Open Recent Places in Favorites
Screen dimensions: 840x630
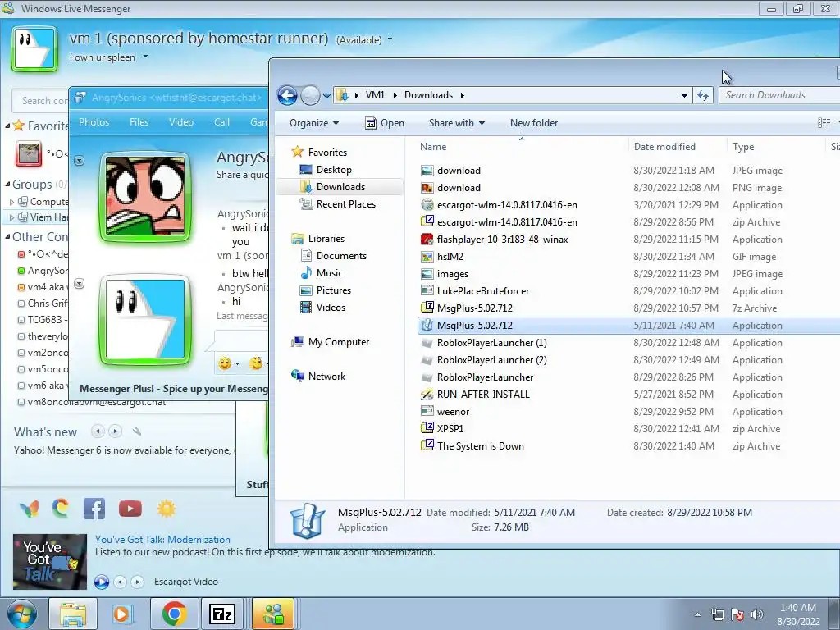(345, 203)
